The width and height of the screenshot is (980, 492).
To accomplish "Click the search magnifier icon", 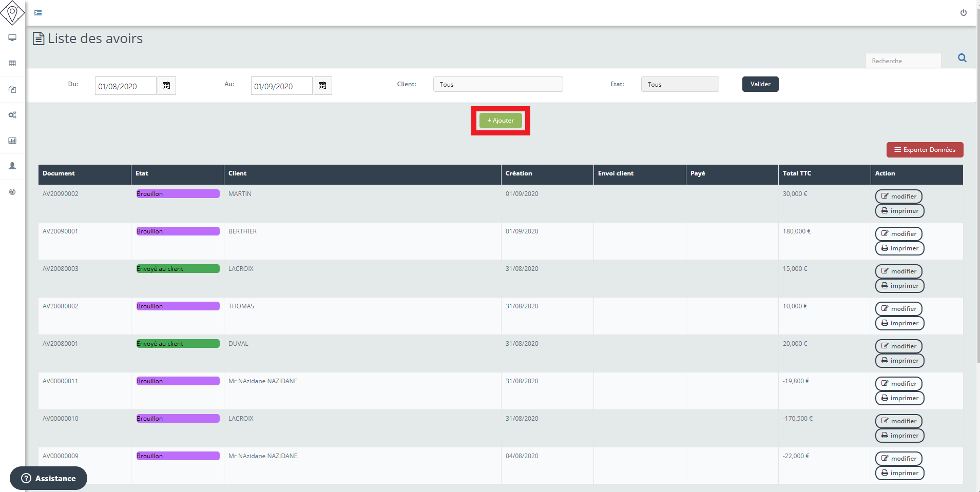I will tap(962, 58).
